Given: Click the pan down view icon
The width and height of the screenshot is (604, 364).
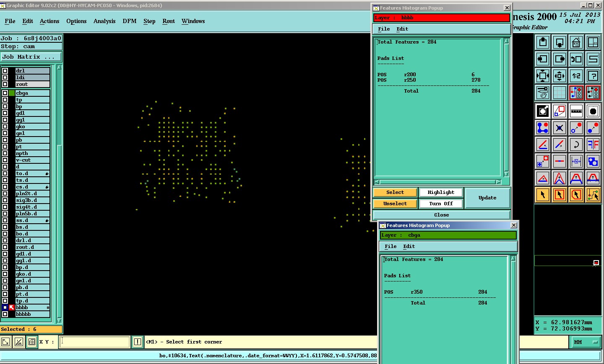Looking at the screenshot, I should click(560, 42).
